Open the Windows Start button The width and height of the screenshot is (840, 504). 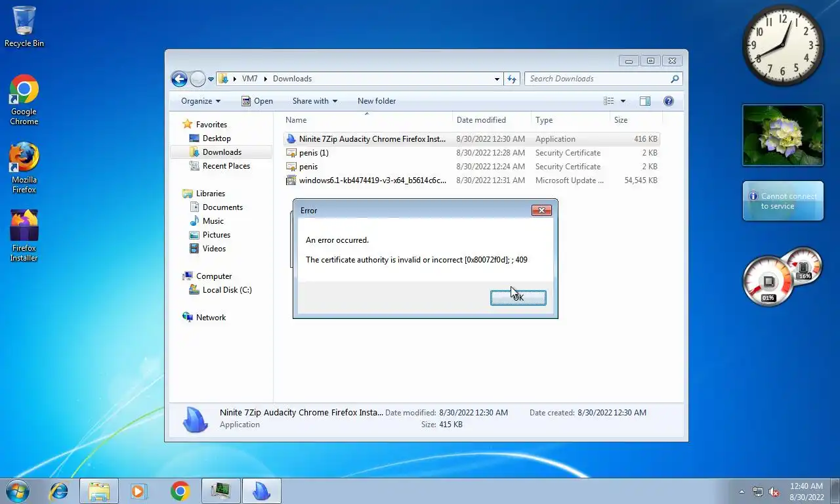click(18, 491)
